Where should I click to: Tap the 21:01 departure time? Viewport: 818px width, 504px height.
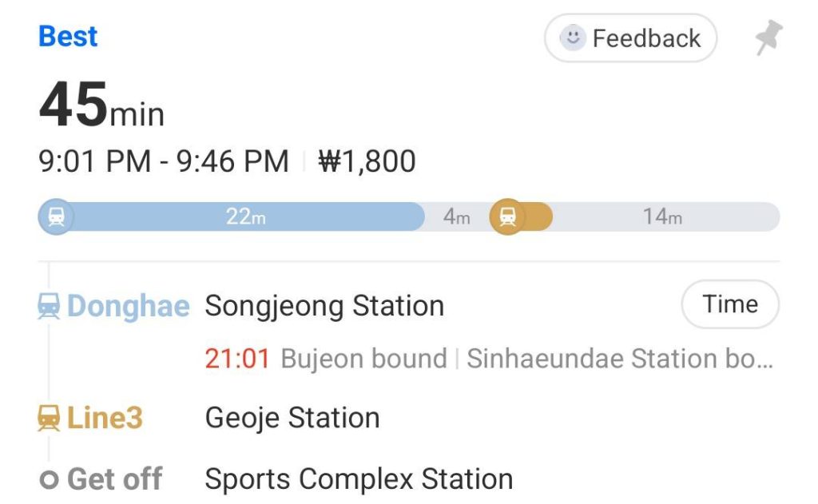237,359
